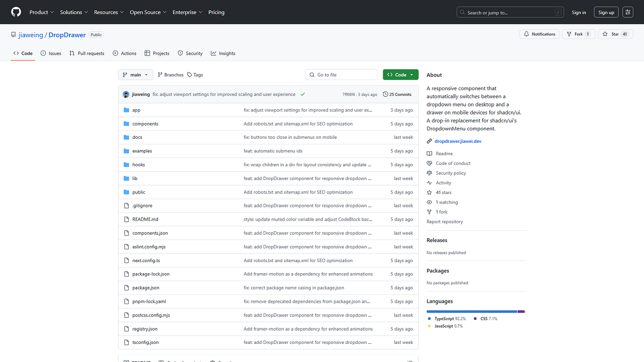Switch to the Code tab

[23, 53]
